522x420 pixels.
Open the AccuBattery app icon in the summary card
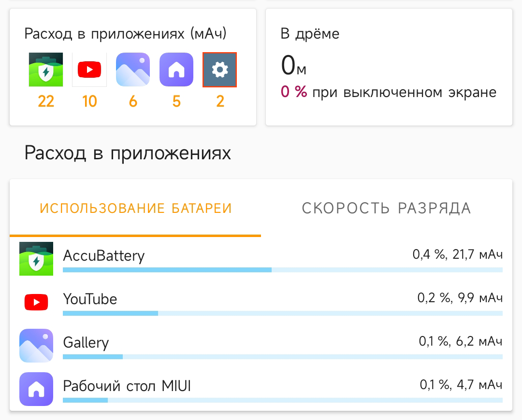coord(45,70)
